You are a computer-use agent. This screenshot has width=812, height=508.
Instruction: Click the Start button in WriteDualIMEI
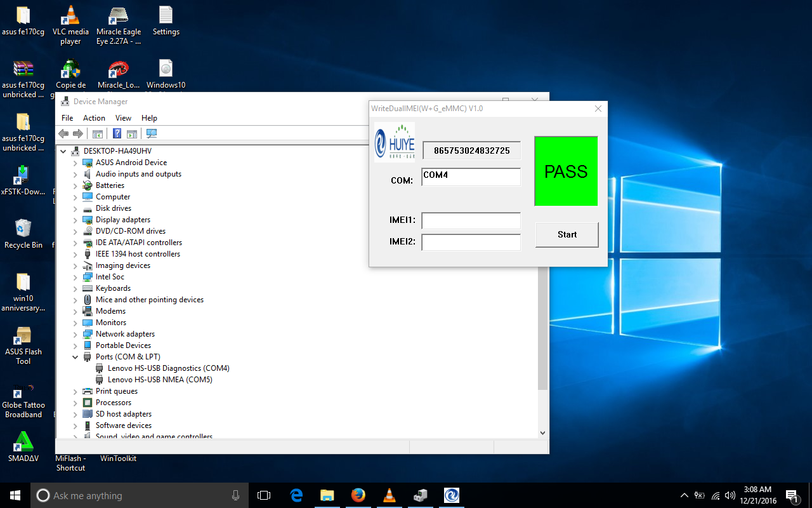(567, 234)
